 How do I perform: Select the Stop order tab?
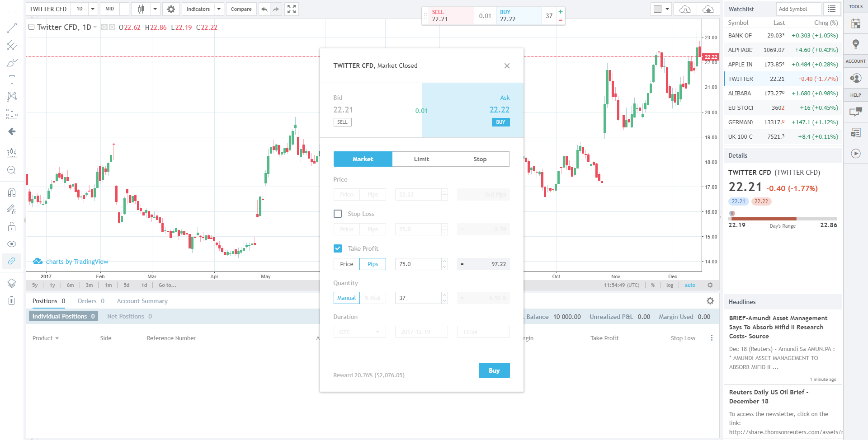pos(480,159)
